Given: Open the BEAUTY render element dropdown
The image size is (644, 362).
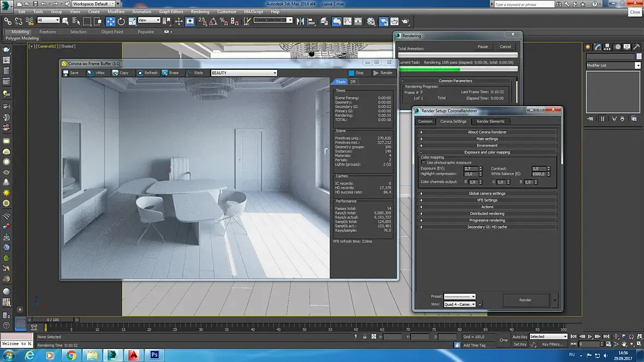Looking at the screenshot, I should (244, 73).
